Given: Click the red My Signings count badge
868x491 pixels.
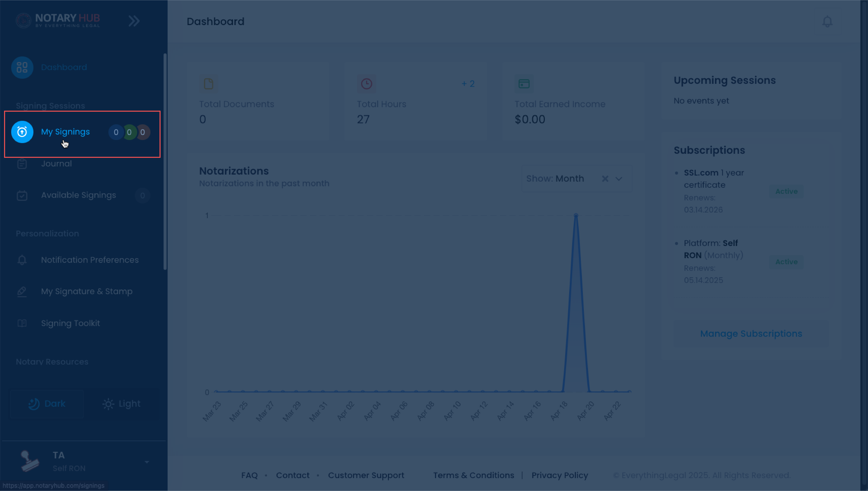Looking at the screenshot, I should pos(143,132).
